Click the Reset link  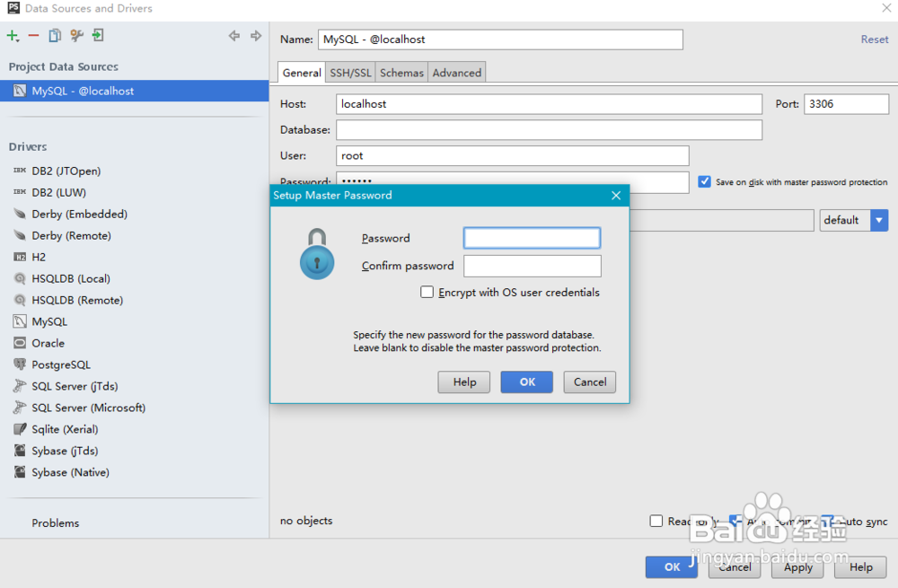click(875, 39)
